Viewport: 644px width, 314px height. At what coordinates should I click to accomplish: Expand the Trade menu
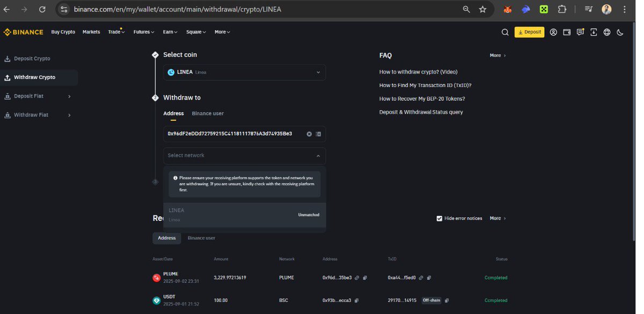116,32
